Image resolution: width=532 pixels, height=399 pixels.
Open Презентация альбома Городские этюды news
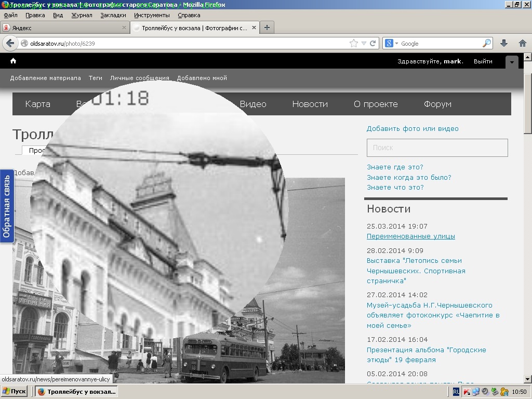pos(427,354)
